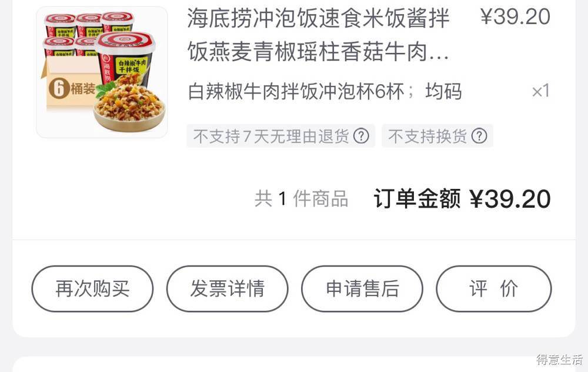The height and width of the screenshot is (372, 588).
Task: Click question mark icon beside 不支持7天无理由退货
Action: 361,136
